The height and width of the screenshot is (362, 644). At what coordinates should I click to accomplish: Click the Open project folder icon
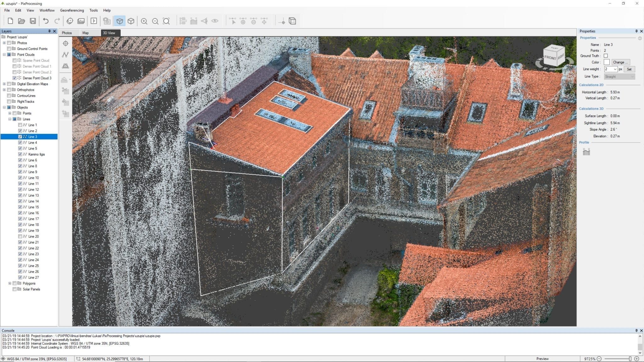(21, 21)
